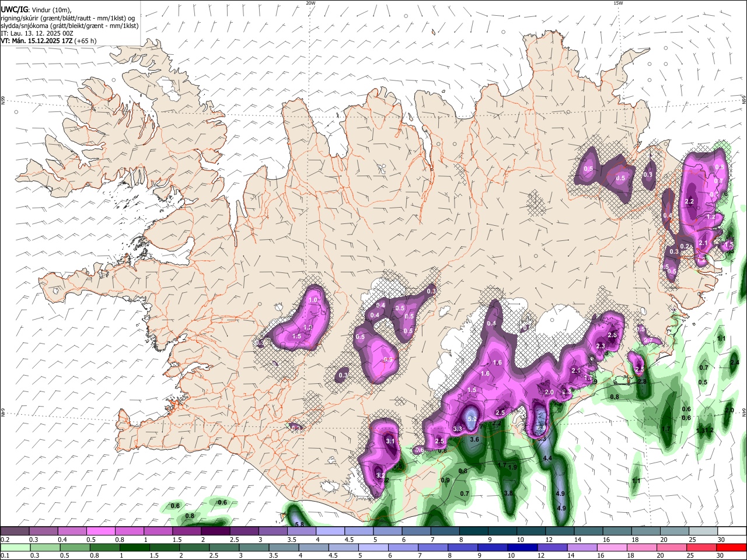Click the '3.6' rain value on the map
Image resolution: width=747 pixels, height=560 pixels.
pyautogui.click(x=474, y=440)
